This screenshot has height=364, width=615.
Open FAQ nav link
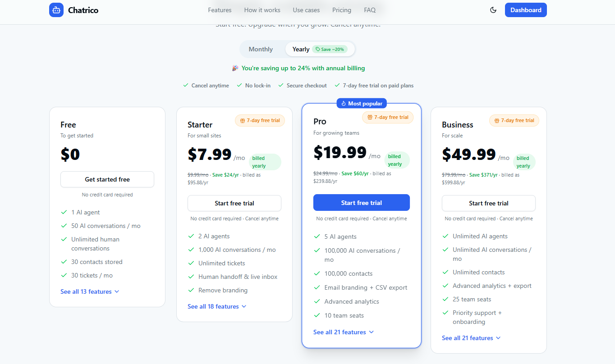370,10
